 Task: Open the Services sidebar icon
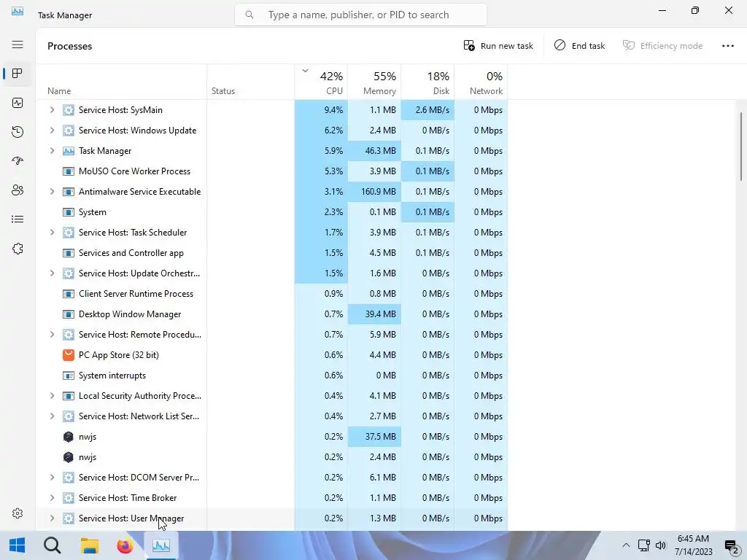18,249
